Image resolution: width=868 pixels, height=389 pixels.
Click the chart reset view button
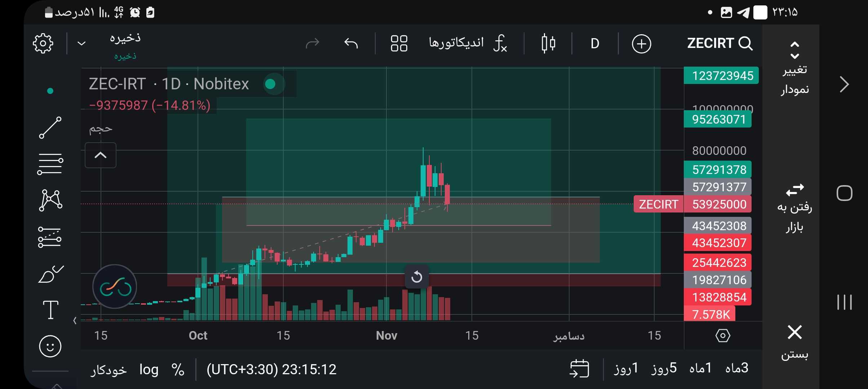click(x=417, y=277)
